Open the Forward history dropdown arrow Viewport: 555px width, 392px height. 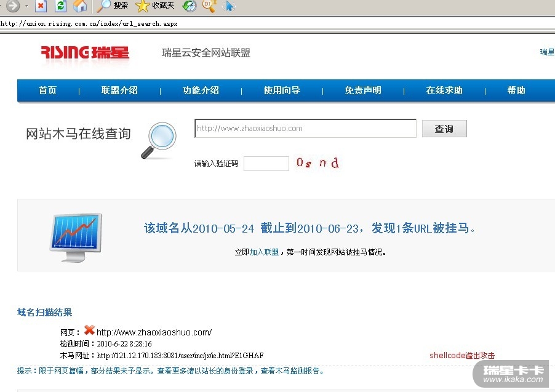pos(27,6)
